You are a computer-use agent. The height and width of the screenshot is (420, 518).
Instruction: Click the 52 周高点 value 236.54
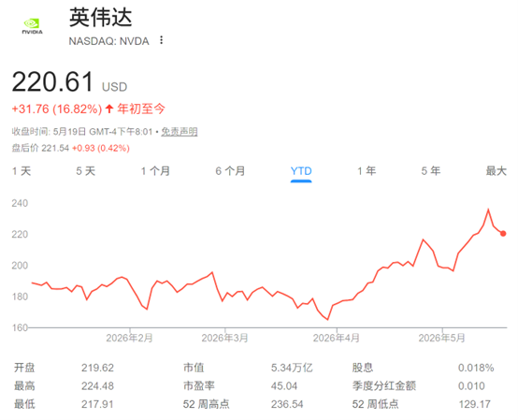pyautogui.click(x=287, y=404)
